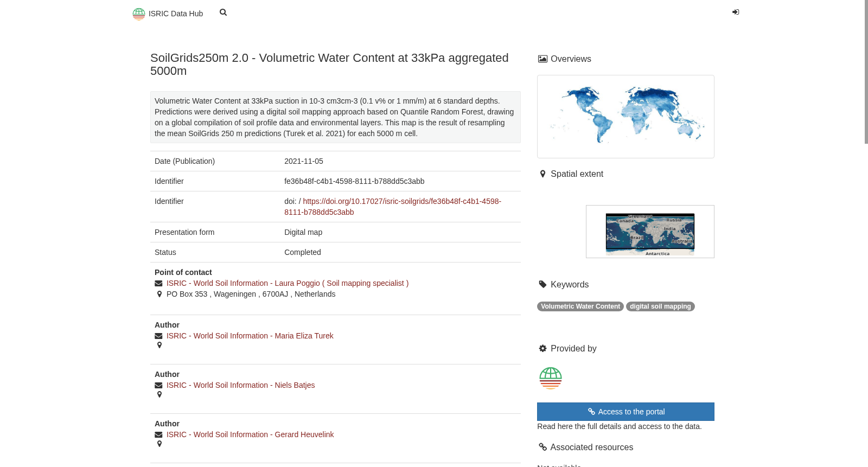Click the Access to the portal button
Screen dimensions: 868x467
pos(626,412)
